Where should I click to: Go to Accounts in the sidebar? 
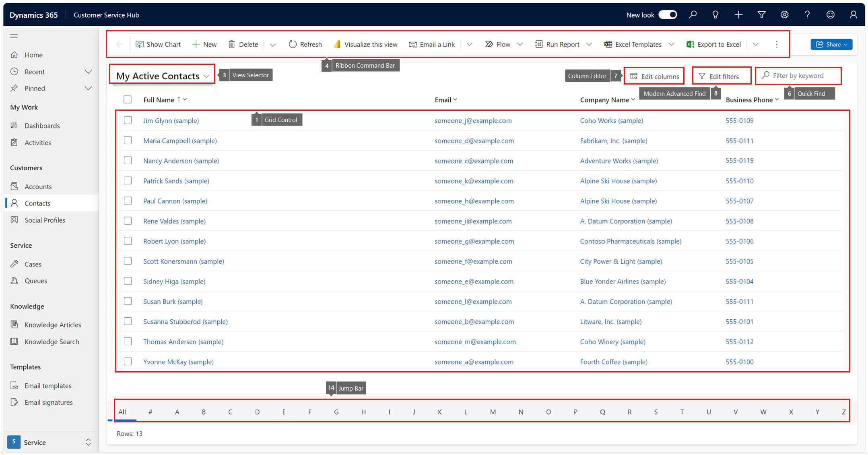click(38, 186)
